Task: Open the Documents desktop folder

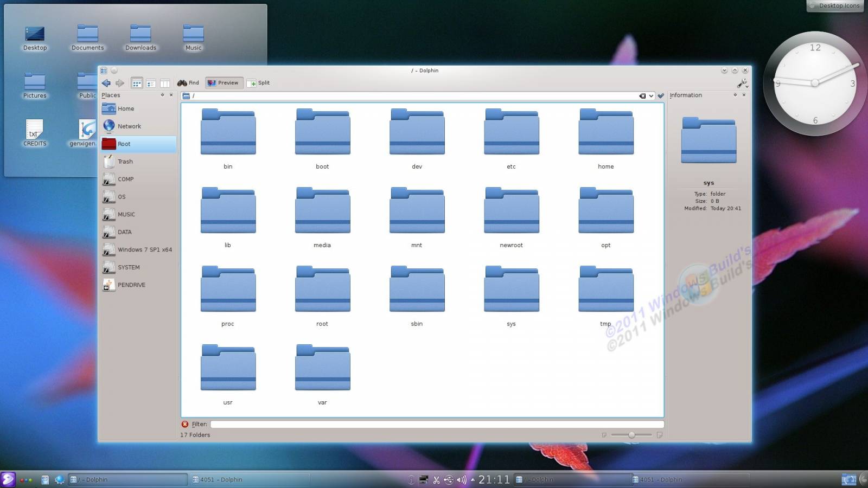Action: click(x=87, y=37)
